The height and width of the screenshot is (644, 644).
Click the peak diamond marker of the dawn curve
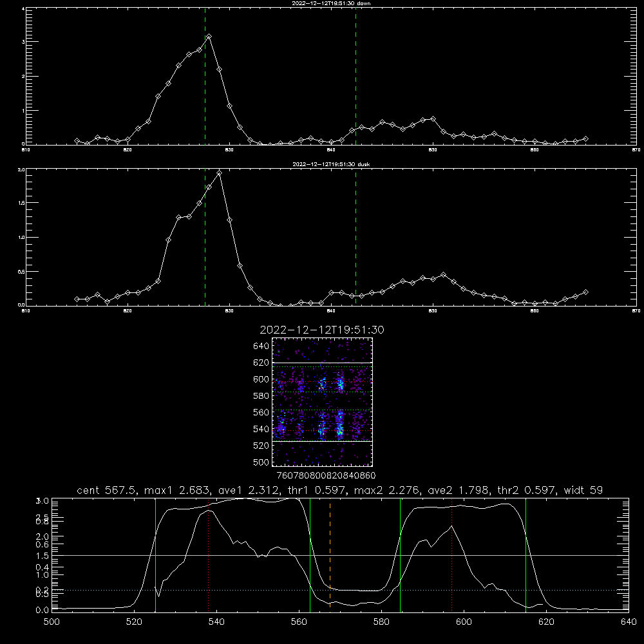209,37
